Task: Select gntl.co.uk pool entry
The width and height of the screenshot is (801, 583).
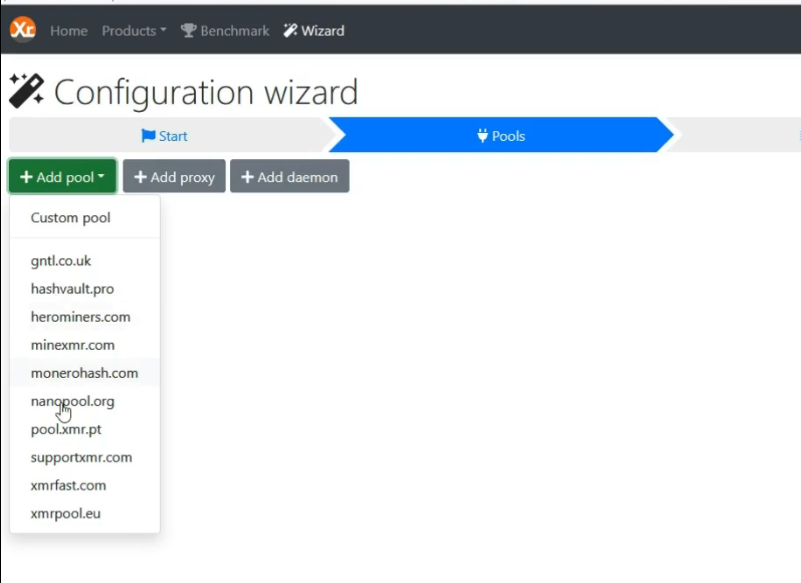Action: point(85,261)
